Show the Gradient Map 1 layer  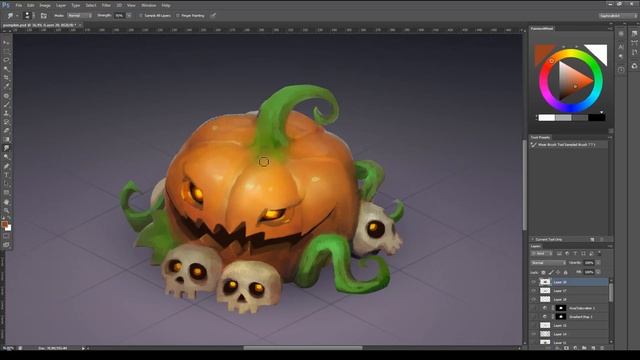533,317
